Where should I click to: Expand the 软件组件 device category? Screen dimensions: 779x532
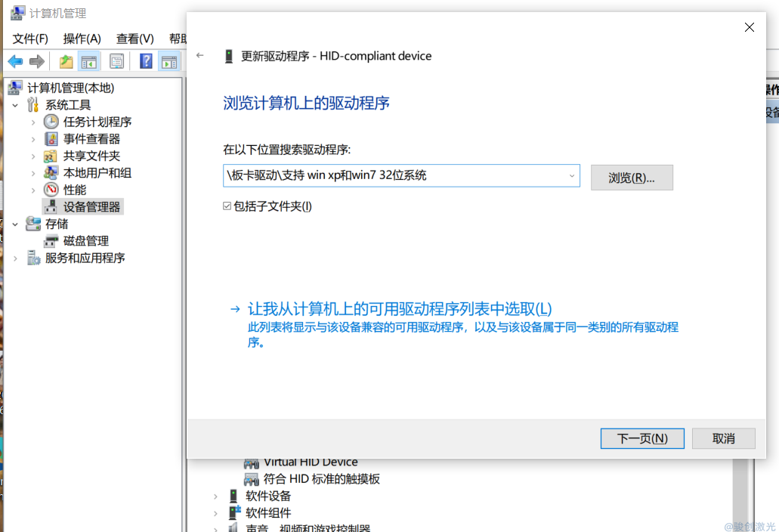coord(215,513)
